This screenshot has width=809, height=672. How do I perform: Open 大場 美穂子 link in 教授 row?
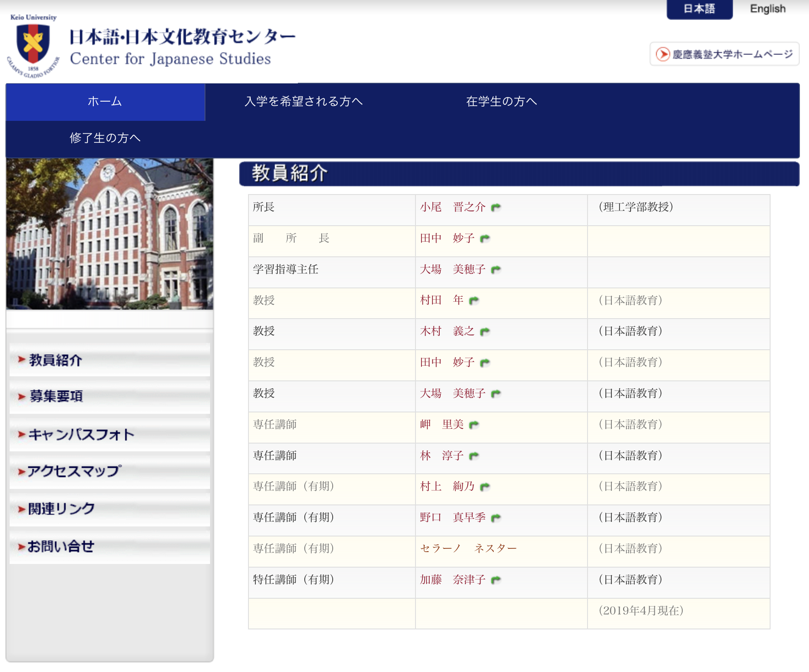[453, 393]
